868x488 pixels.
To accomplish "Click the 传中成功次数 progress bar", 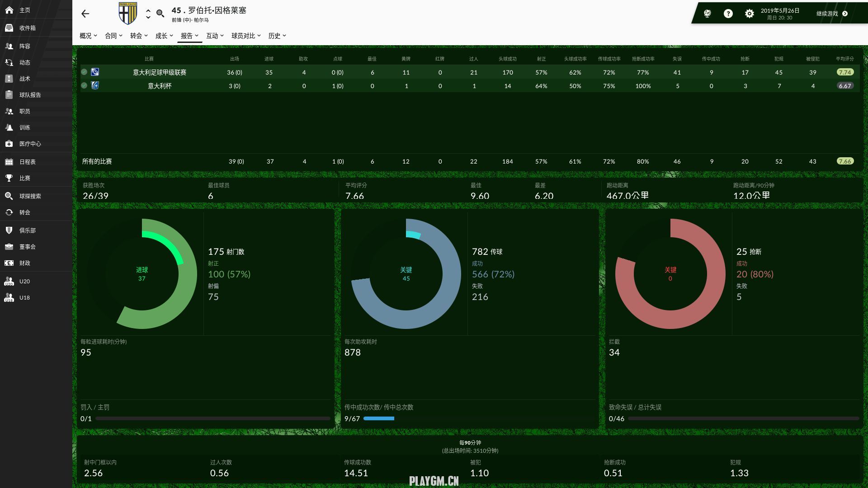I will click(379, 418).
